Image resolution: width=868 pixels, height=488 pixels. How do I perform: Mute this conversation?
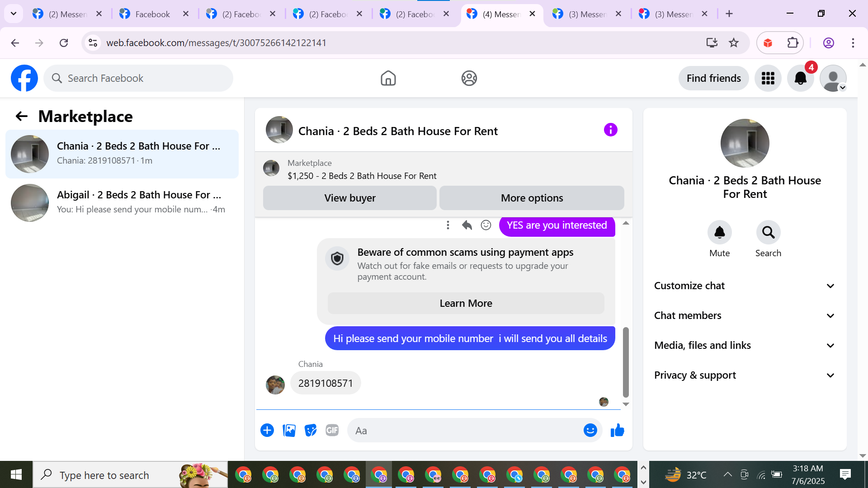719,232
